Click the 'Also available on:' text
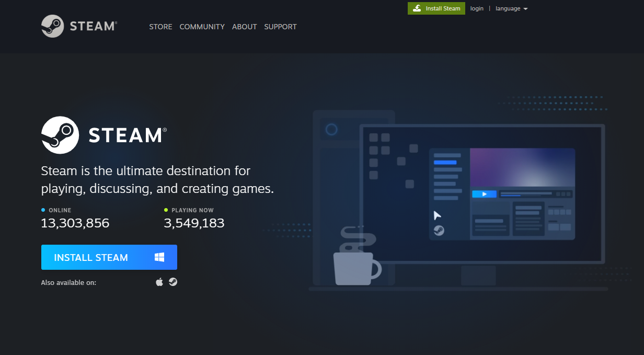This screenshot has width=644, height=355. point(68,282)
